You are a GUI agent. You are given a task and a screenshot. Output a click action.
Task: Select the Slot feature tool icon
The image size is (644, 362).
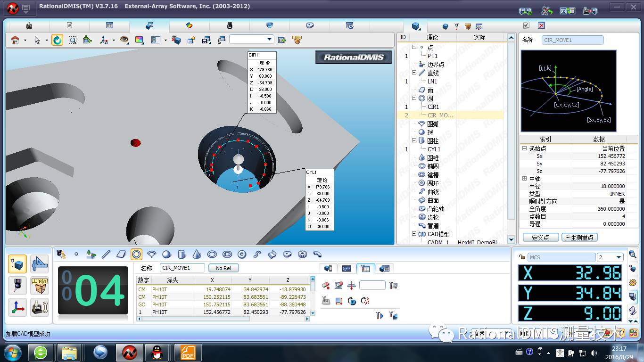[x=227, y=255]
